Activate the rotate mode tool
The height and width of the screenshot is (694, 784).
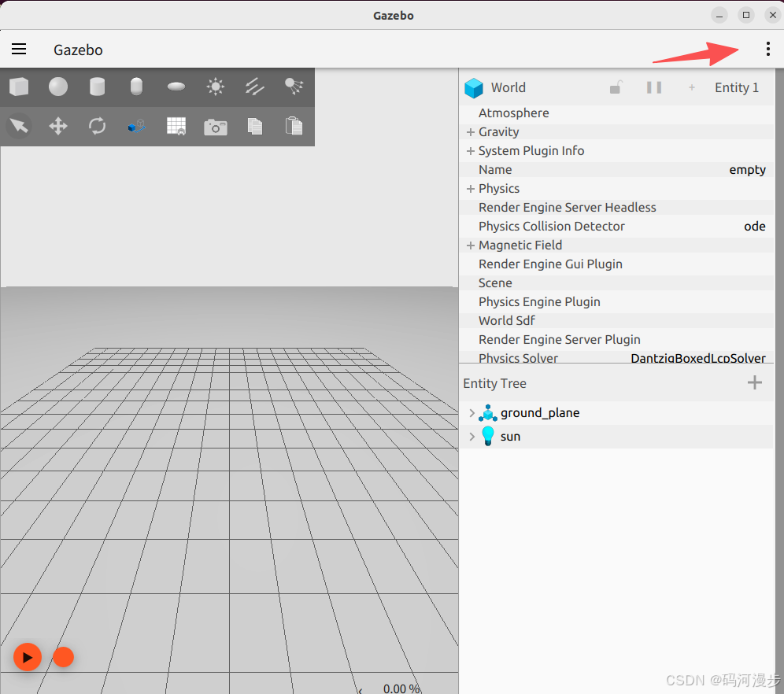pyautogui.click(x=97, y=126)
